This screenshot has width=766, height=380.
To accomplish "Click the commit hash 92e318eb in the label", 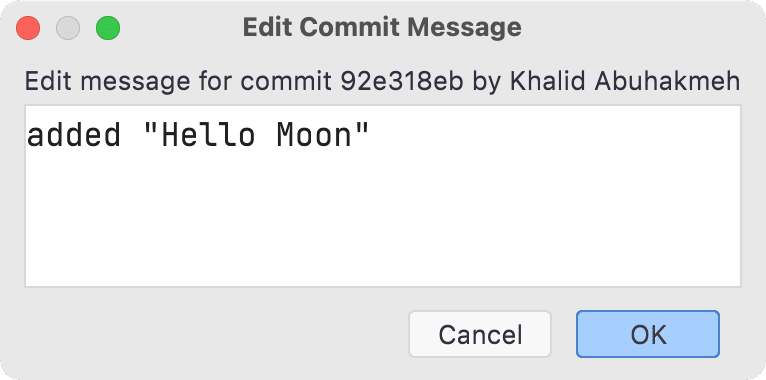I will coord(402,82).
